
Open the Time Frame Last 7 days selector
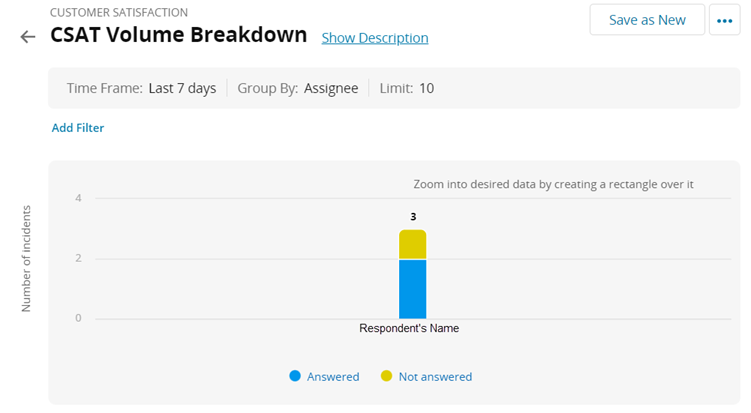coord(142,88)
